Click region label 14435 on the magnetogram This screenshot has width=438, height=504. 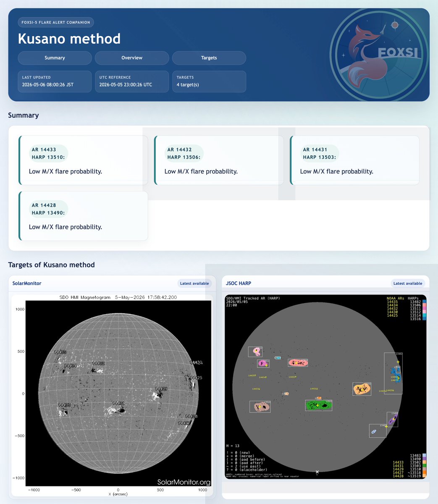tap(60, 352)
